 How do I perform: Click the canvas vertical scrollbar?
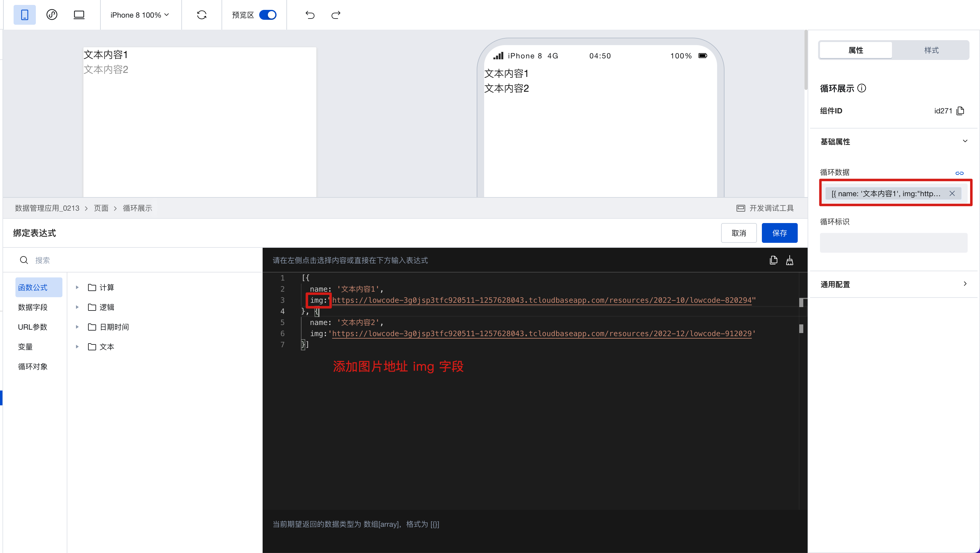click(x=806, y=61)
